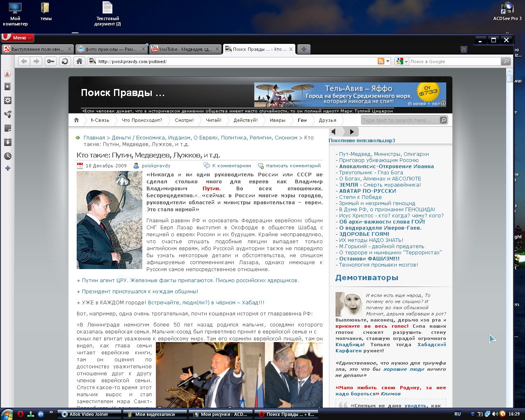
Task: Open the 'АВАТАР ПО-РУССКИ' sidebar link
Action: 367,191
